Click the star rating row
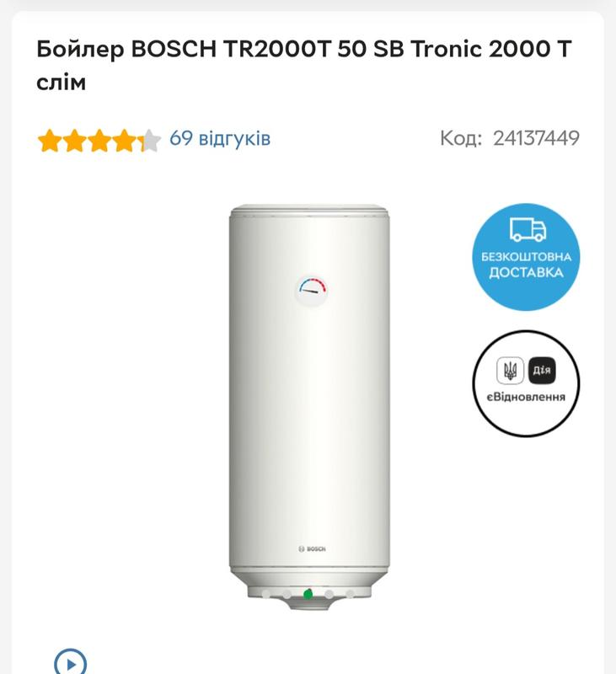This screenshot has height=674, width=616. point(99,140)
